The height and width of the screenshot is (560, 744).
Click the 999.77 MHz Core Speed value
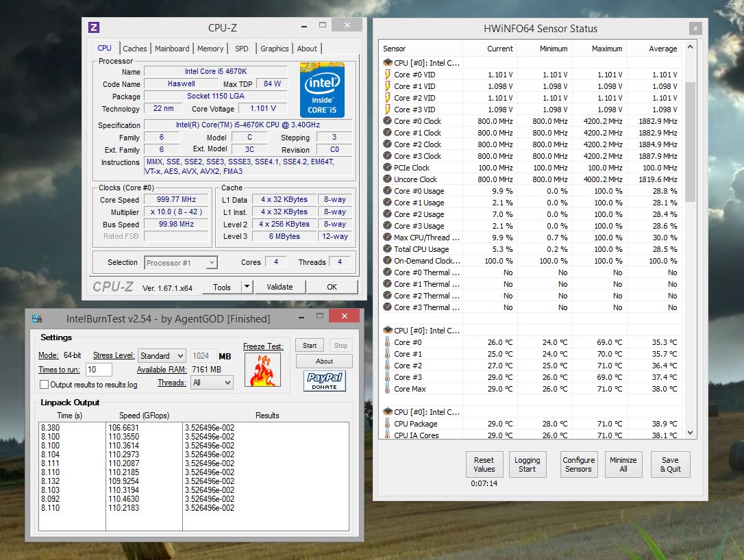point(176,200)
